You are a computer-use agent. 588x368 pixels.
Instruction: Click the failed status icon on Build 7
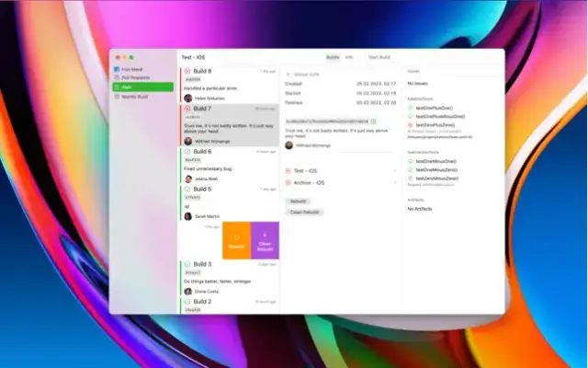point(187,109)
